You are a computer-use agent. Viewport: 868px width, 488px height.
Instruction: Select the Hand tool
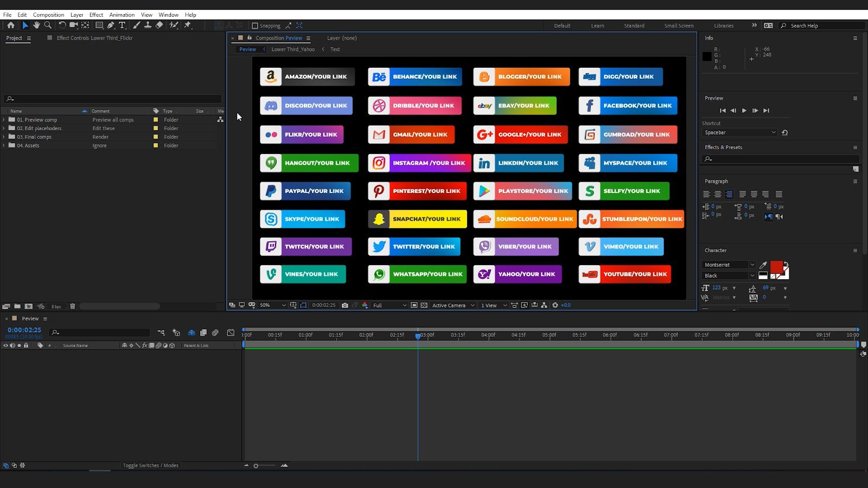click(36, 25)
